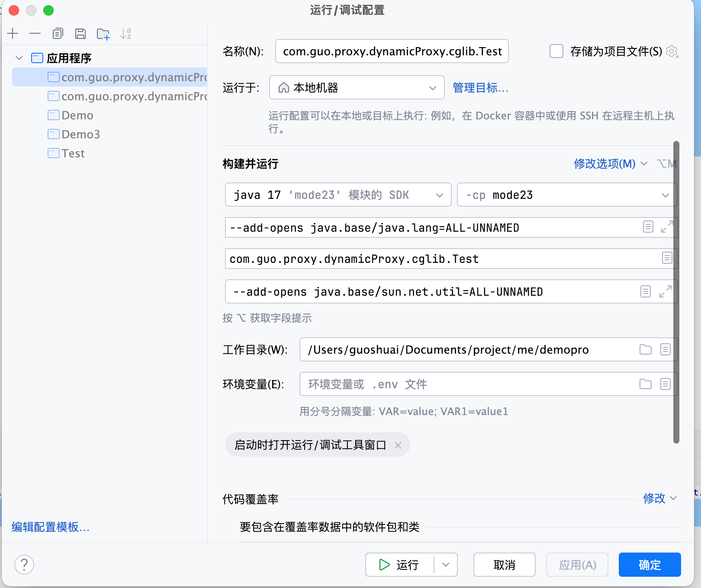Screen dimensions: 701x588
Task: Select the highlighted first com.guo.proxy.dynamicPro configuration
Action: point(110,77)
